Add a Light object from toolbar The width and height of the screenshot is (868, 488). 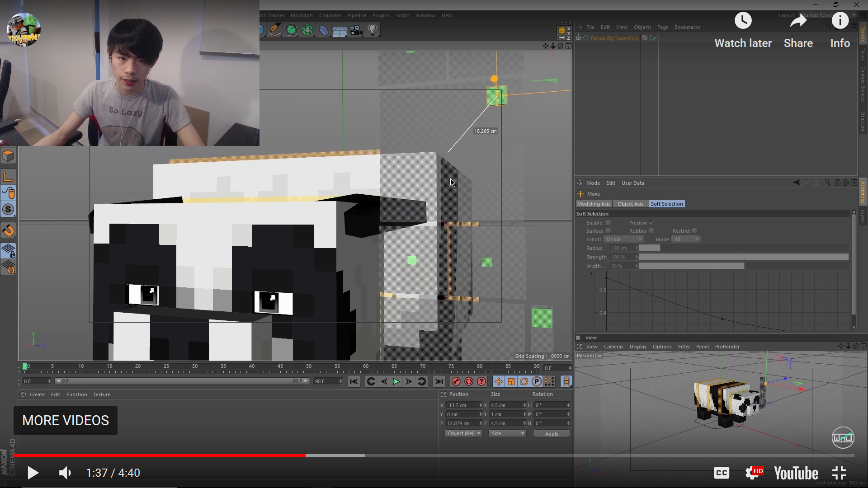(x=372, y=30)
